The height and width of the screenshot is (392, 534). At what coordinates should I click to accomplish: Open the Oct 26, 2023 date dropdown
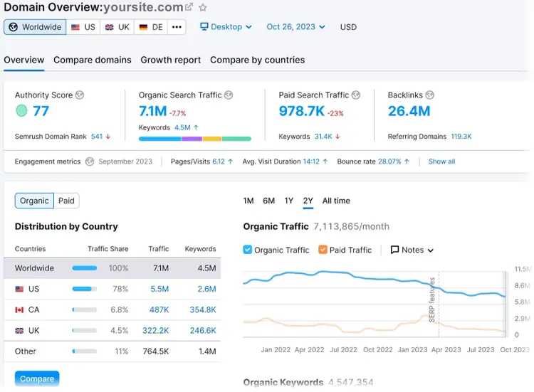(x=295, y=27)
